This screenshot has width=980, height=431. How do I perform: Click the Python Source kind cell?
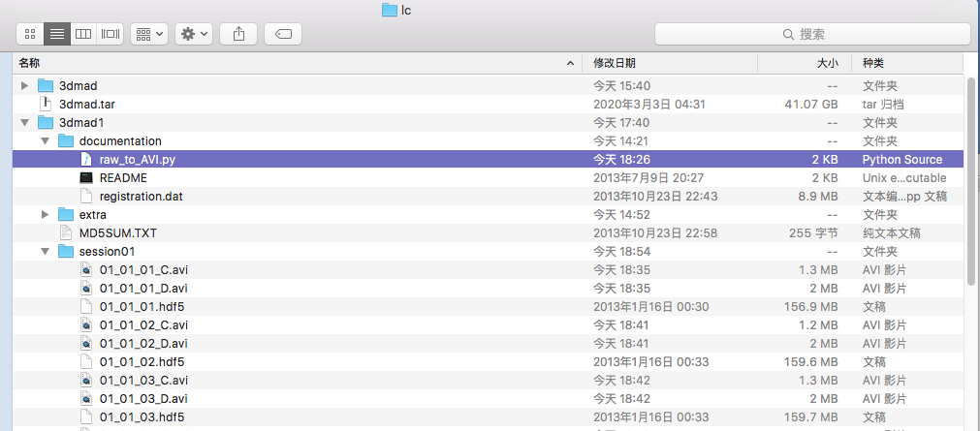(x=901, y=160)
